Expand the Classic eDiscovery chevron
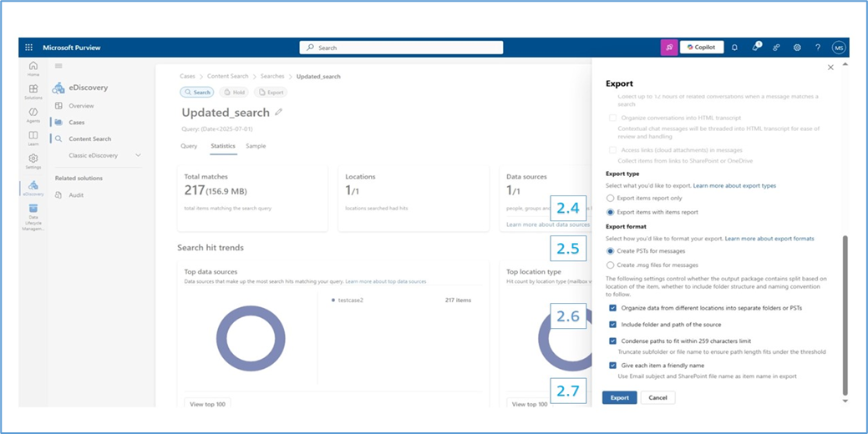The height and width of the screenshot is (434, 868). [x=138, y=155]
